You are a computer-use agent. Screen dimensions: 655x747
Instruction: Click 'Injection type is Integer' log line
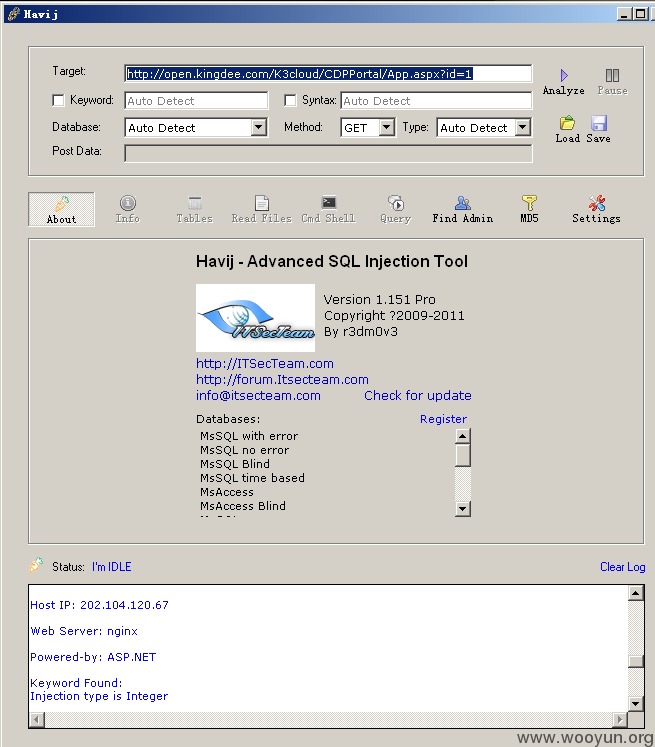[x=99, y=696]
